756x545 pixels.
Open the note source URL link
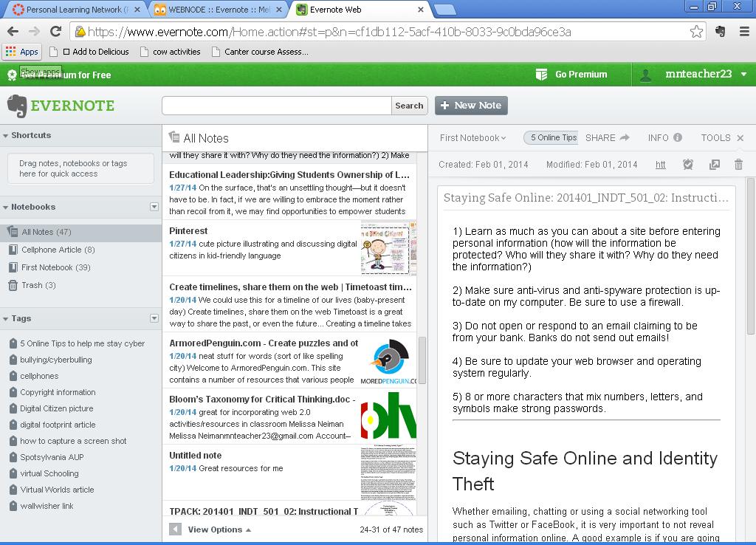[x=661, y=165]
